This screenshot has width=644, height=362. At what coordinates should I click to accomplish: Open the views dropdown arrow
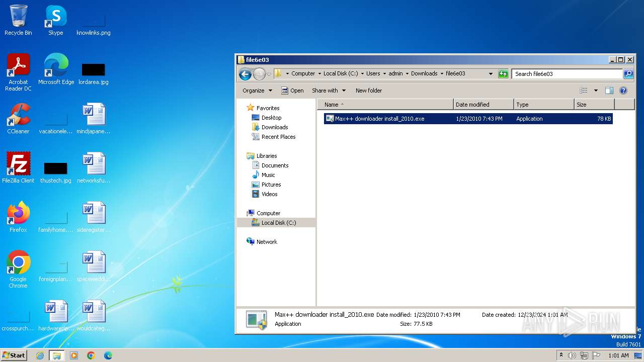click(x=596, y=90)
